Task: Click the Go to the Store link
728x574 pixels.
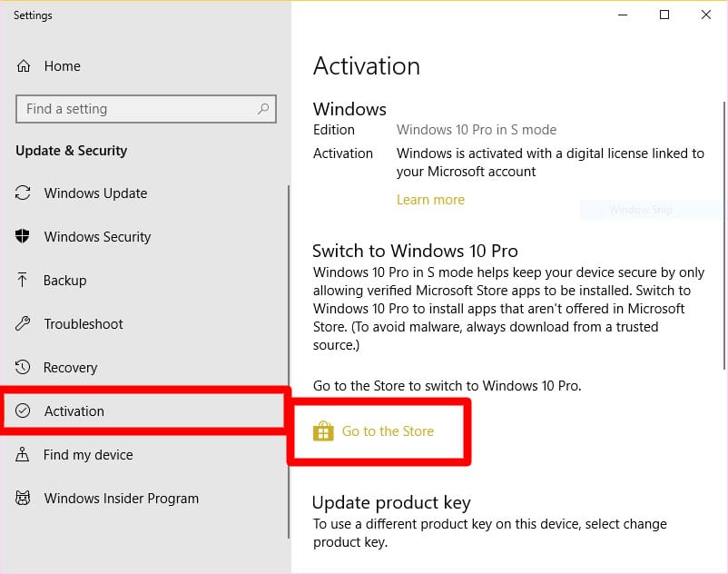Action: pyautogui.click(x=388, y=431)
